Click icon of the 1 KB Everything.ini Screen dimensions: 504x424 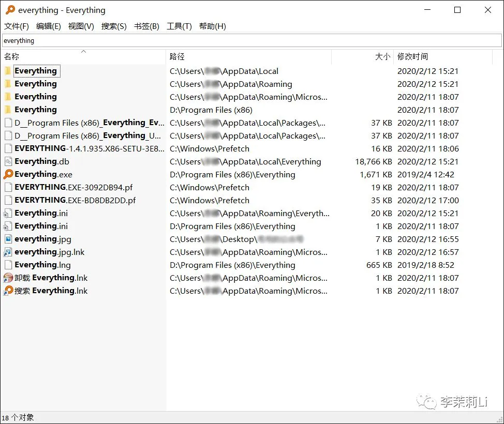[x=8, y=226]
